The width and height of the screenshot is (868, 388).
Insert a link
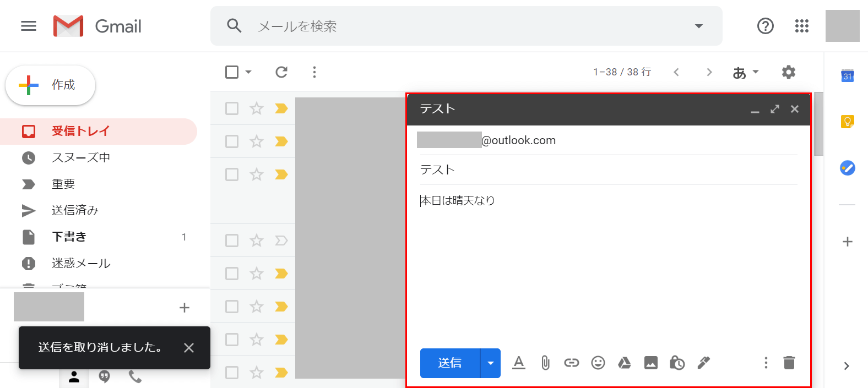pyautogui.click(x=572, y=363)
